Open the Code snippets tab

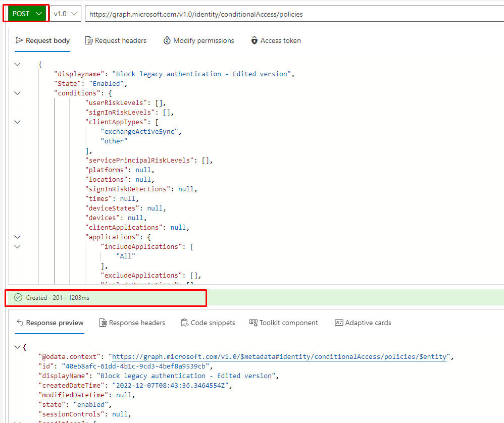pos(208,323)
